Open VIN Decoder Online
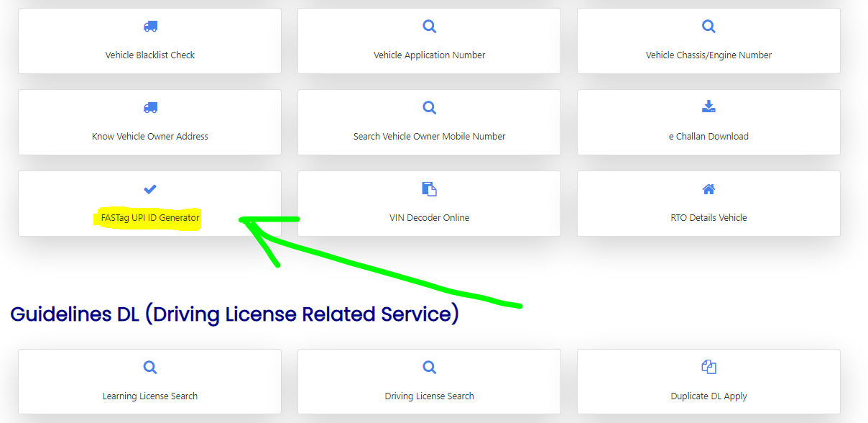 [x=430, y=218]
